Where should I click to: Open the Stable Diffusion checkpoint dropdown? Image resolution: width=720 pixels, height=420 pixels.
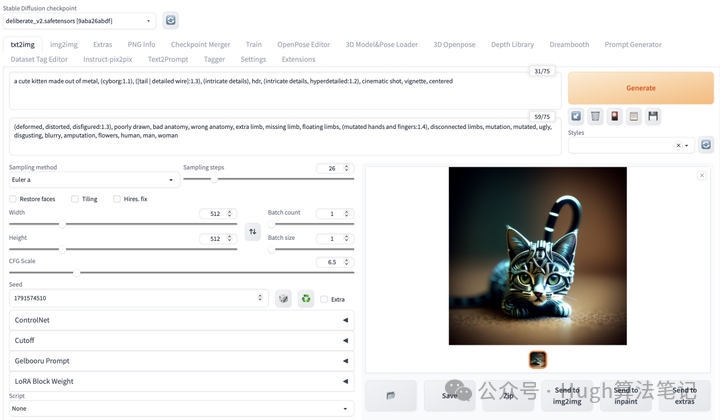[x=79, y=21]
